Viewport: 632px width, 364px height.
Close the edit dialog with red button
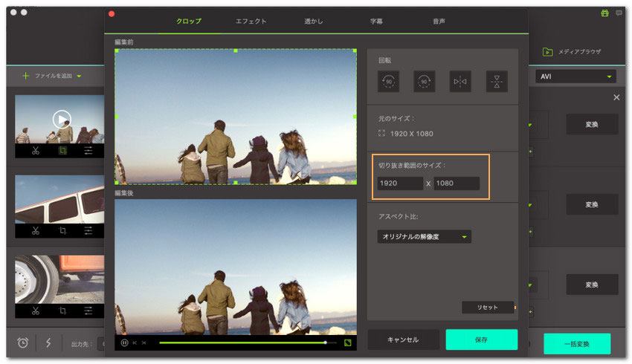pyautogui.click(x=112, y=14)
